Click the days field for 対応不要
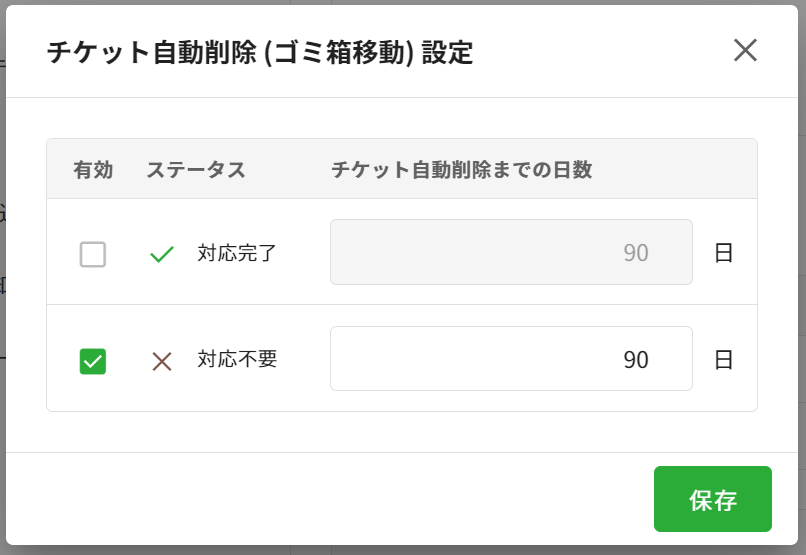The image size is (806, 555). (x=511, y=359)
